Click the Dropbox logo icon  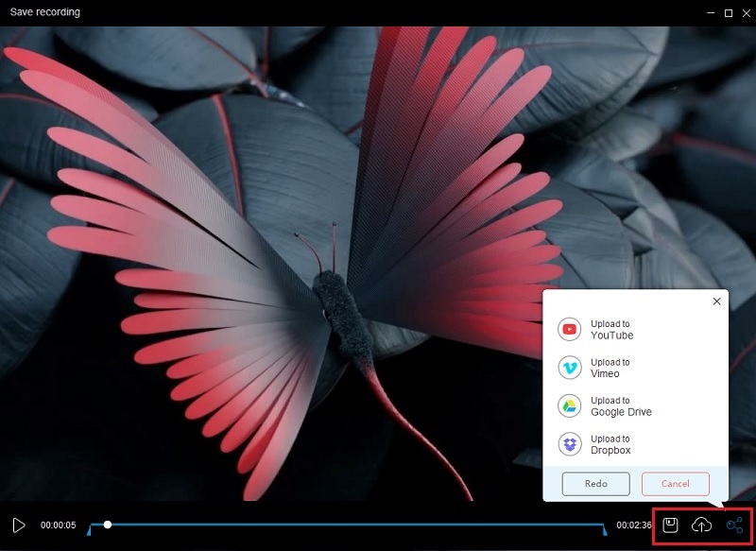(x=569, y=443)
